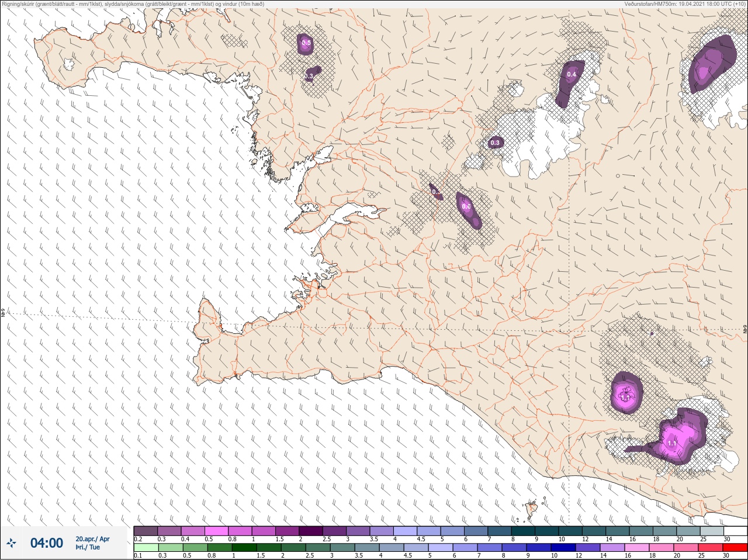
Task: Pick the 0.5–0.8 bright pink top-row swatch
Action: click(217, 531)
